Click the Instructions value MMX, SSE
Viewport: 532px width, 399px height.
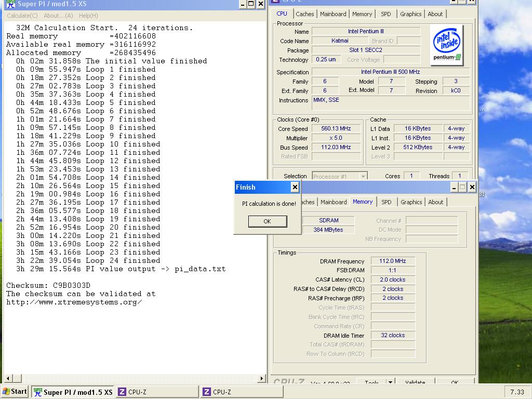tap(391, 103)
